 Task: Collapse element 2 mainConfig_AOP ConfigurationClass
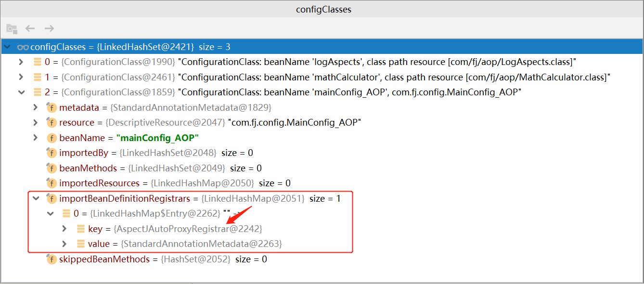coord(21,92)
